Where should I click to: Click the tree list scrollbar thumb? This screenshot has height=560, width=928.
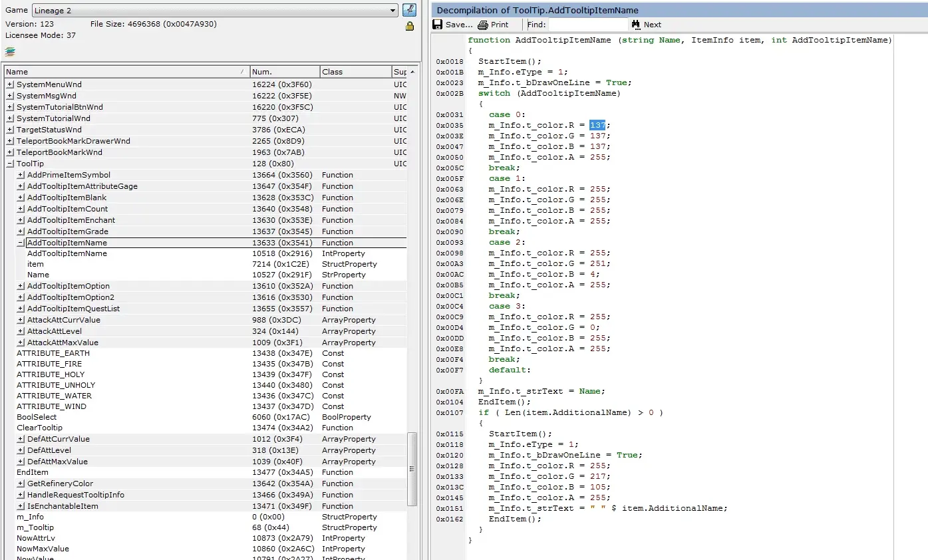(412, 468)
